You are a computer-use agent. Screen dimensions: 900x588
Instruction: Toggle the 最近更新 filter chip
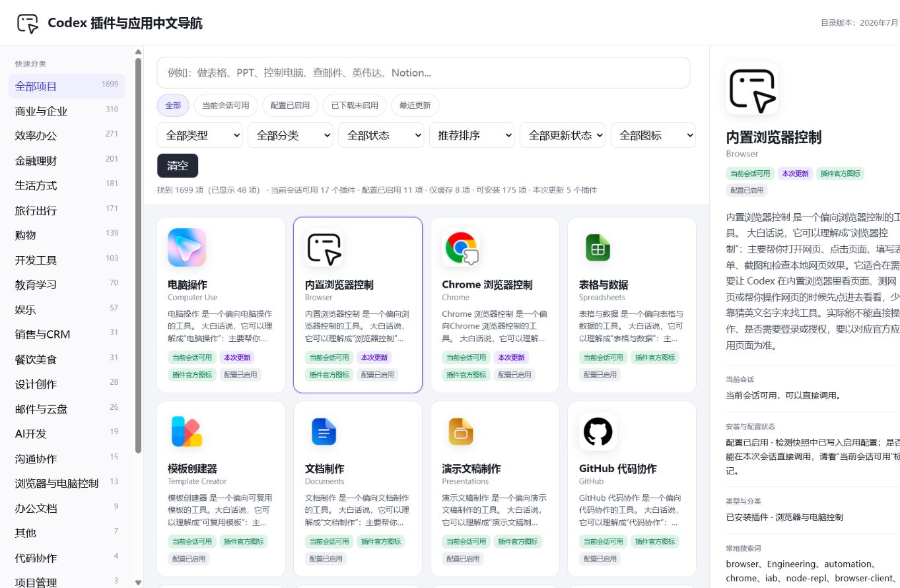[415, 105]
